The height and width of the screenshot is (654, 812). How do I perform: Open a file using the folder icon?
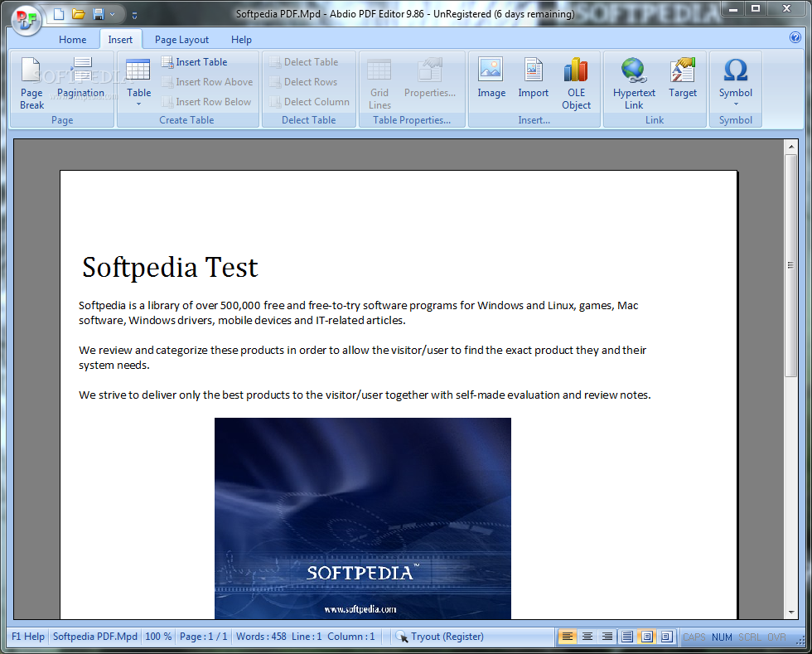point(79,14)
